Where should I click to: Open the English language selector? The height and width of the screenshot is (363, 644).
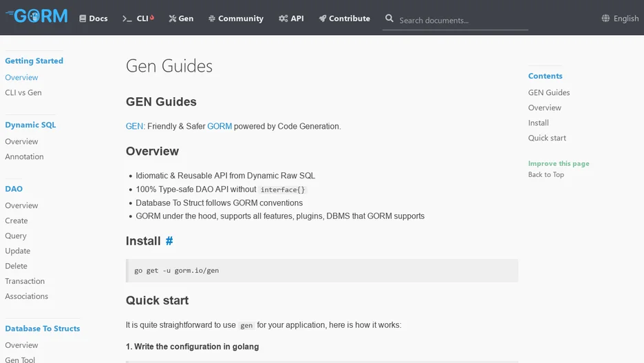(620, 19)
